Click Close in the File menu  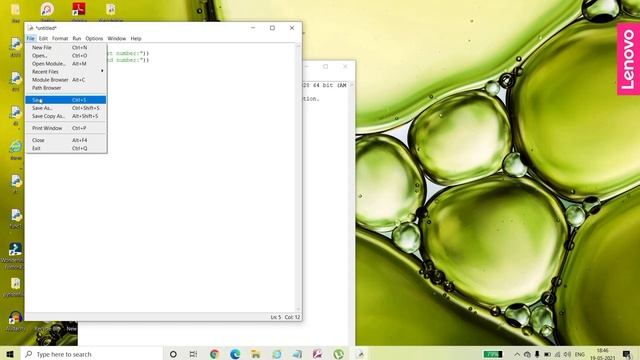[66, 140]
